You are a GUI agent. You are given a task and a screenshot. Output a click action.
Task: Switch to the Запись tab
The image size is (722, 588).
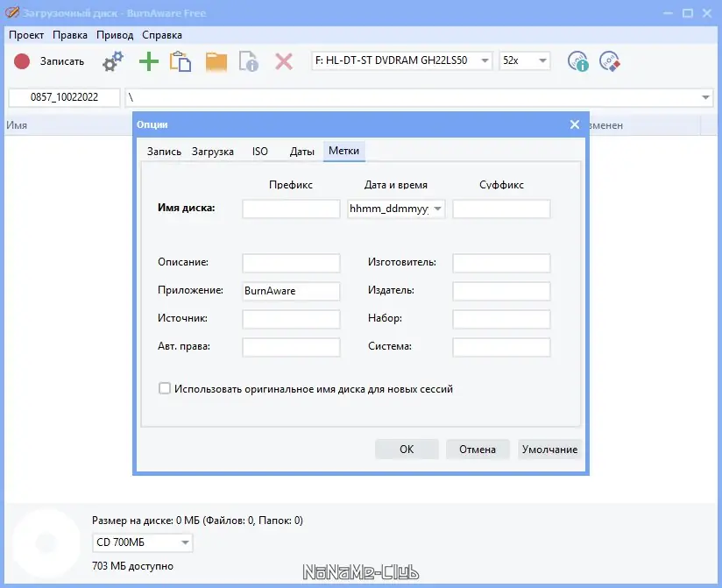pyautogui.click(x=164, y=152)
